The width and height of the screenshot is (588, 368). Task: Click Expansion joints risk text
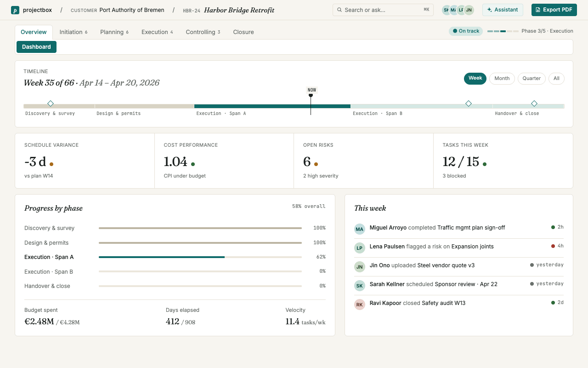point(473,247)
